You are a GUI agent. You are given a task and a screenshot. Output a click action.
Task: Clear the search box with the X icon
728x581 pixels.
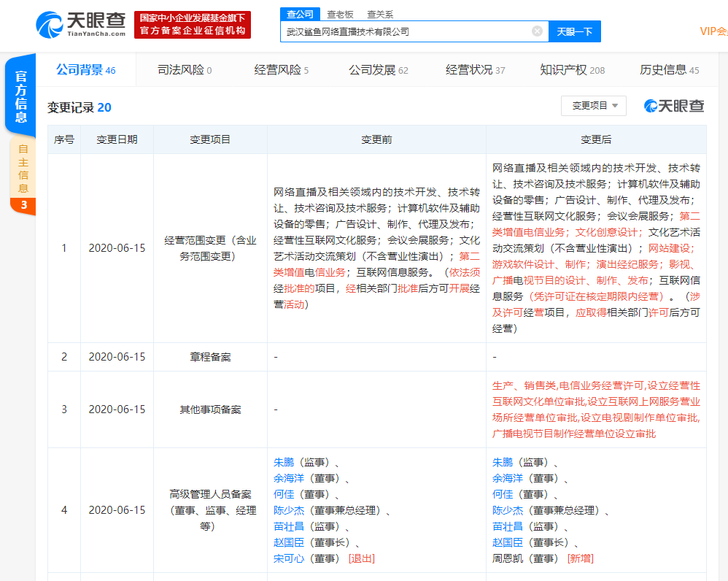537,31
